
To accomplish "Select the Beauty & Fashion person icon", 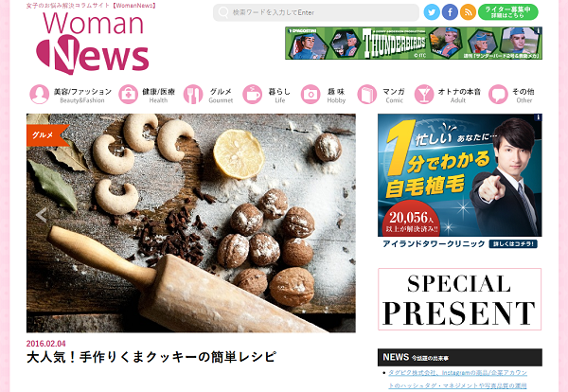I will click(40, 95).
